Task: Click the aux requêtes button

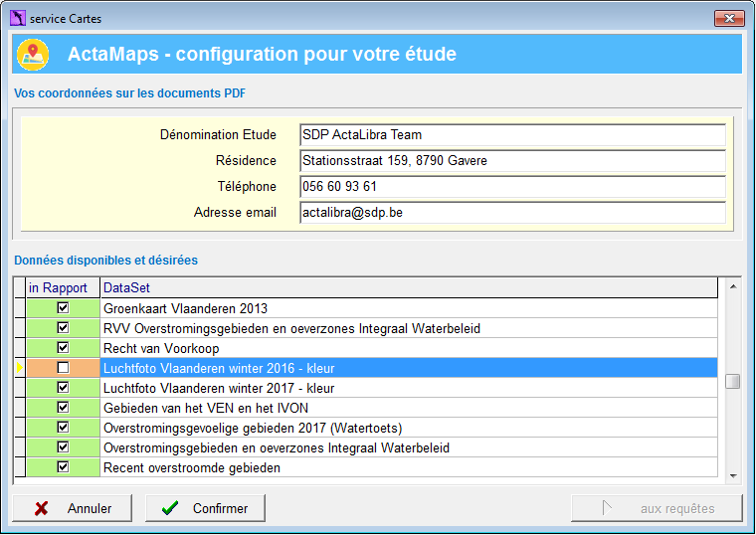Action: 657,508
